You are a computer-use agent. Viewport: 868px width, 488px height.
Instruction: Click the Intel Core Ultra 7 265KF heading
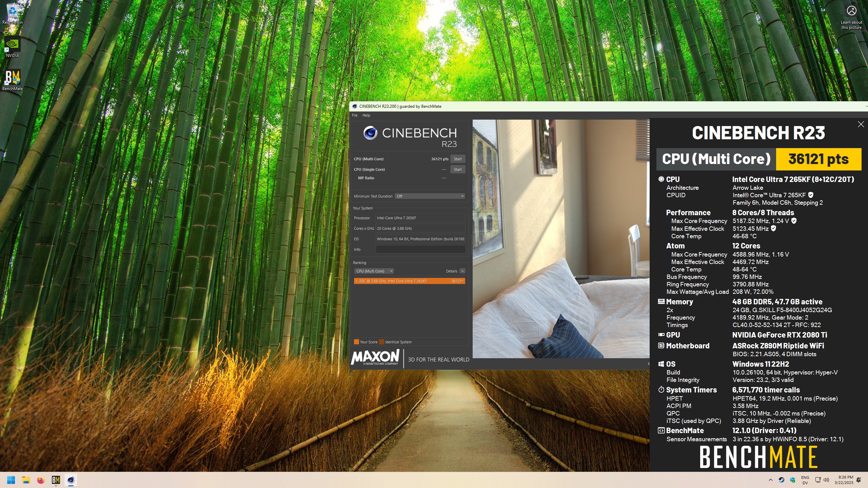pos(793,179)
